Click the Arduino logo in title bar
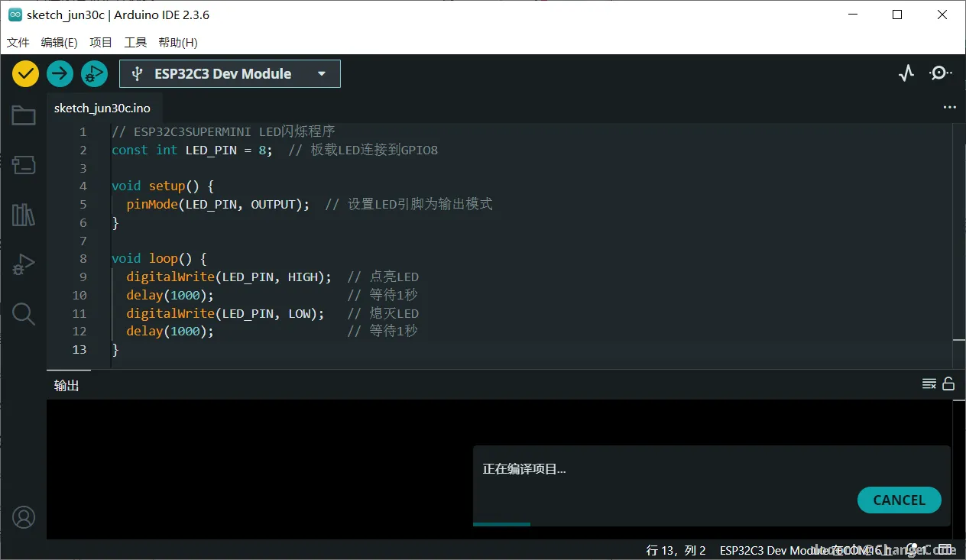This screenshot has height=560, width=966. pyautogui.click(x=15, y=15)
